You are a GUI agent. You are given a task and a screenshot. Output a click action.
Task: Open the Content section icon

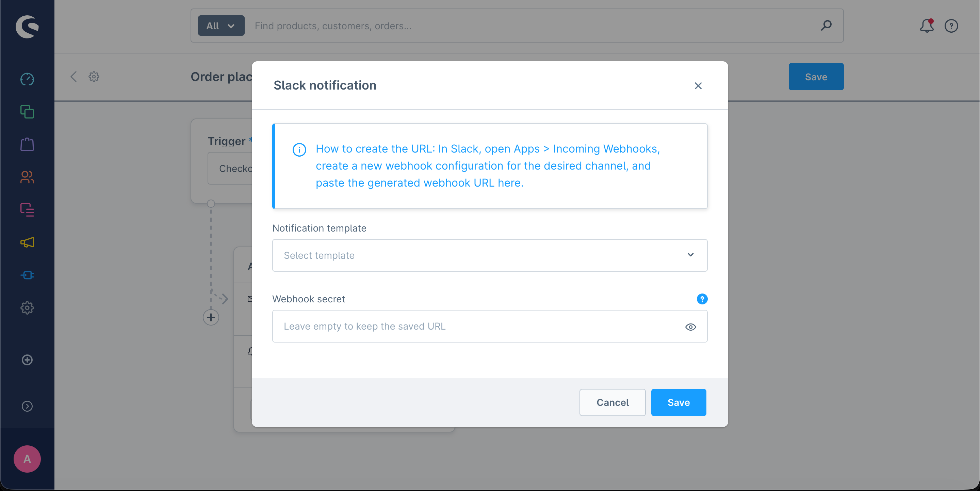[x=27, y=210]
